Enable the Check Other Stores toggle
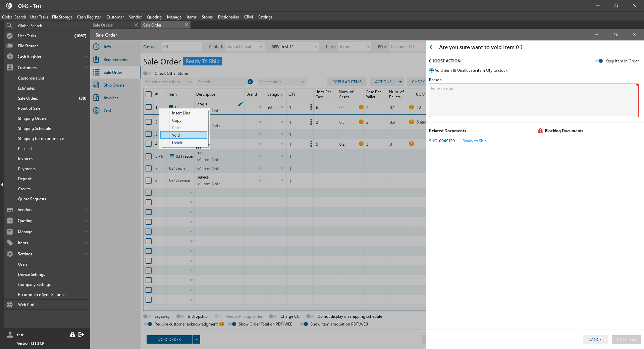 point(147,73)
